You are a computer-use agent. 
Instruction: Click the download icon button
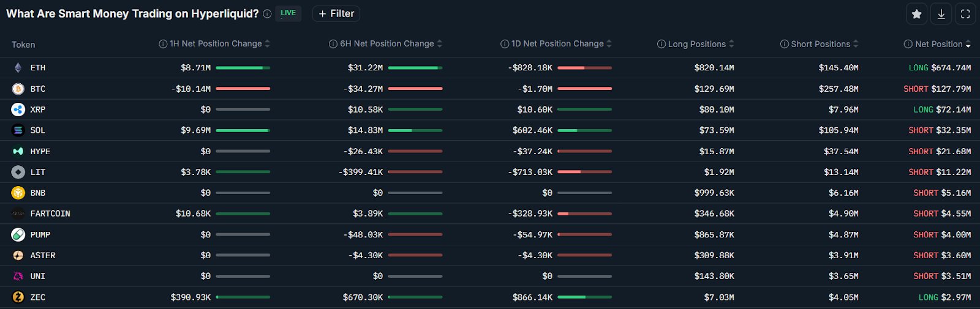pyautogui.click(x=941, y=14)
